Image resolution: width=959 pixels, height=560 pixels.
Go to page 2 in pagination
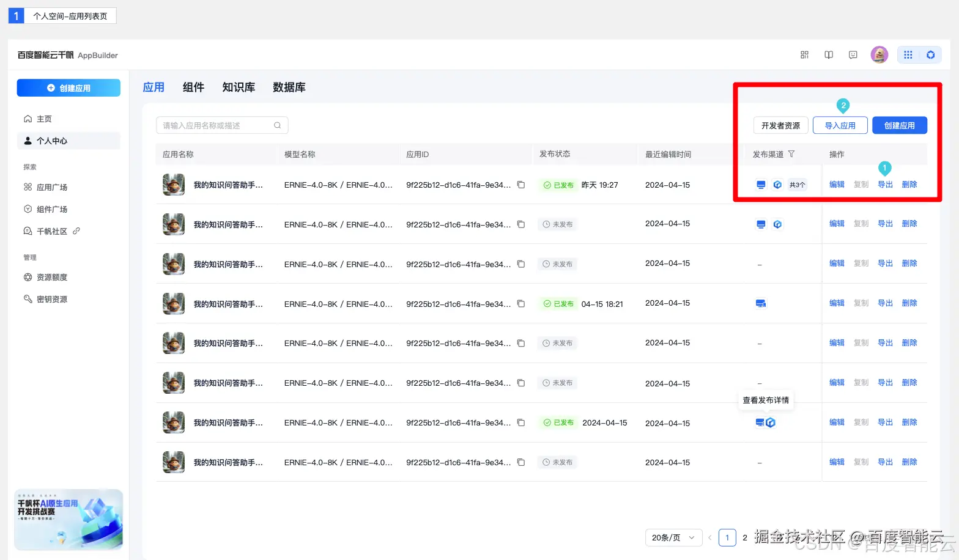[745, 537]
